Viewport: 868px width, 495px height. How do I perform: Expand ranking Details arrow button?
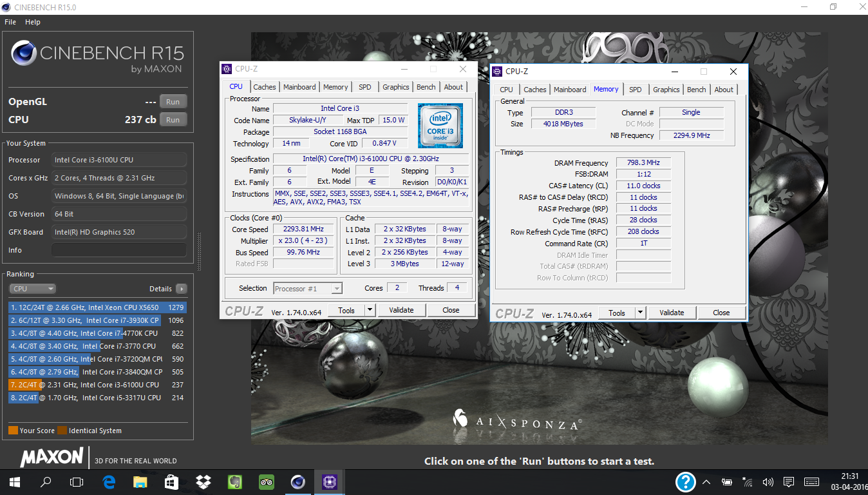click(x=182, y=289)
